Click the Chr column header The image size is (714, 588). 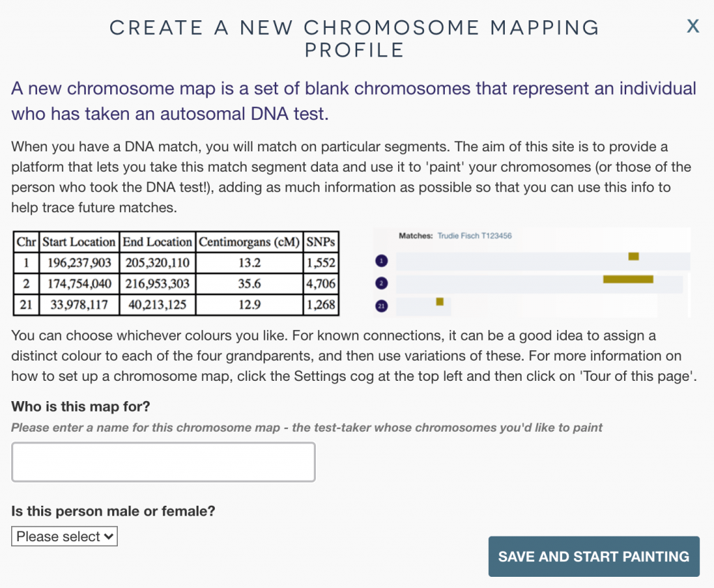[26, 242]
